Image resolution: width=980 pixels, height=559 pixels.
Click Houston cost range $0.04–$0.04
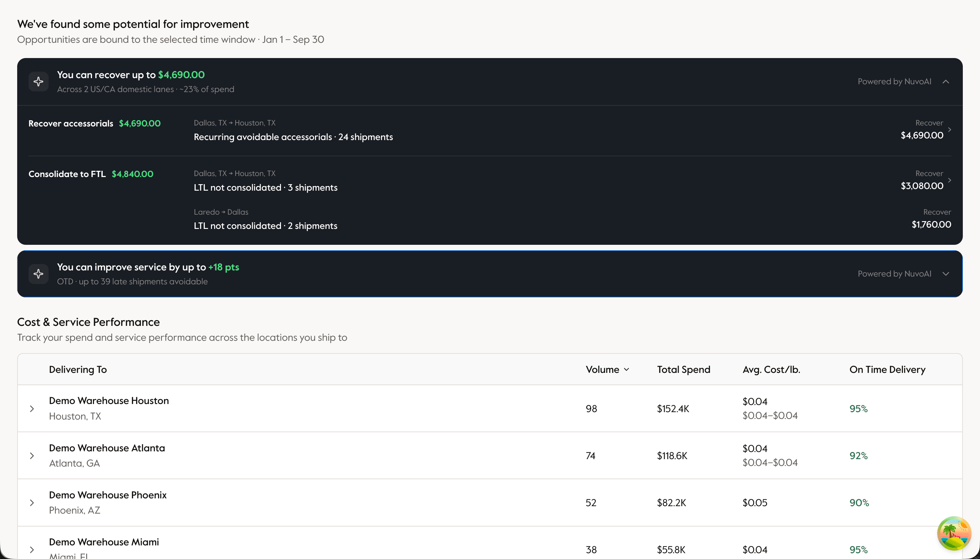tap(770, 415)
